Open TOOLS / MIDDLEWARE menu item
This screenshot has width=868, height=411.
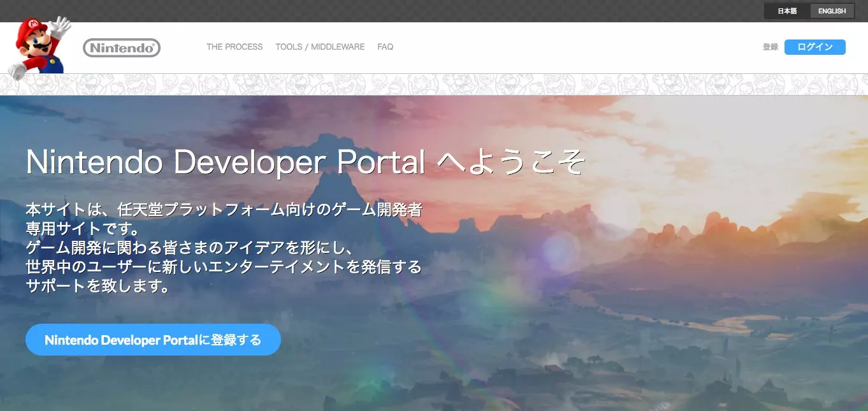tap(320, 47)
